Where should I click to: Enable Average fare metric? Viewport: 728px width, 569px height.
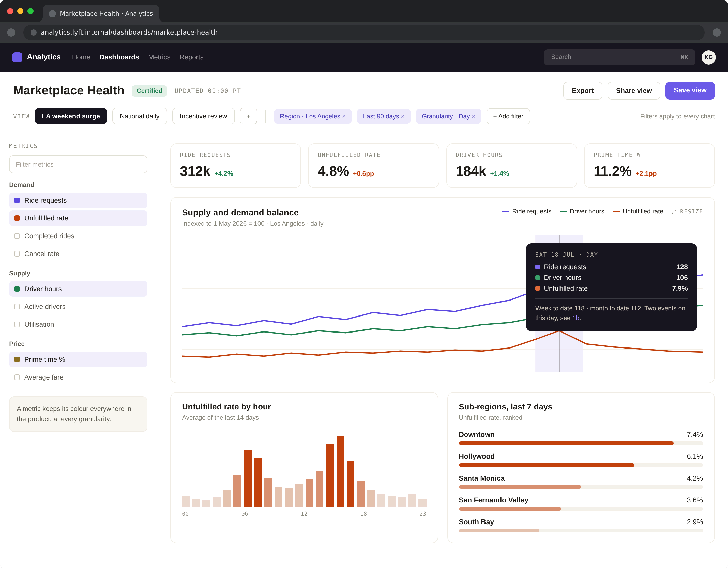point(78,377)
